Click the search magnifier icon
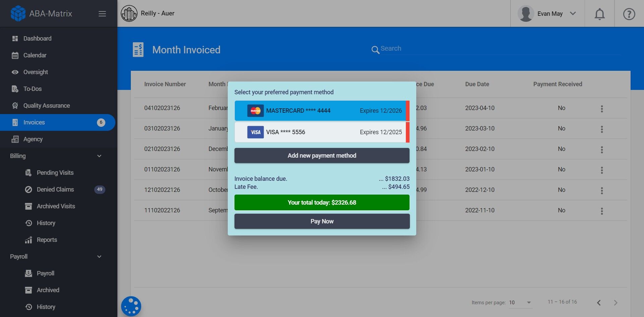Image resolution: width=644 pixels, height=317 pixels. pos(376,50)
